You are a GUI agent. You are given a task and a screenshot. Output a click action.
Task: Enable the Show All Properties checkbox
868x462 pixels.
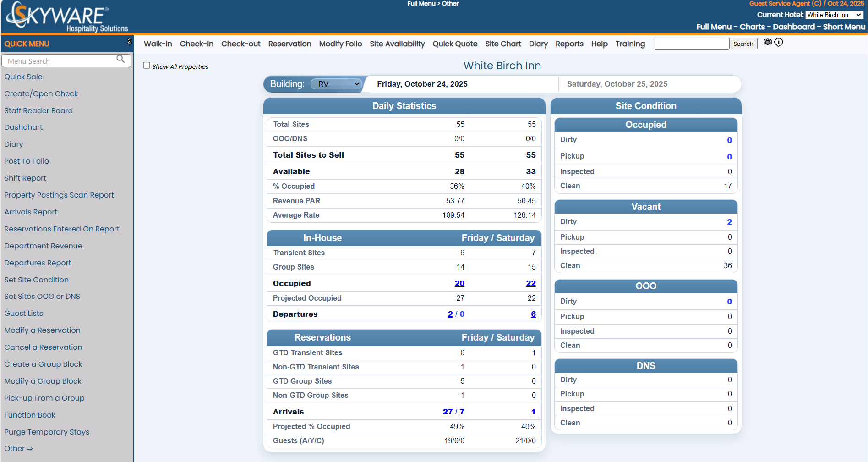coord(147,66)
